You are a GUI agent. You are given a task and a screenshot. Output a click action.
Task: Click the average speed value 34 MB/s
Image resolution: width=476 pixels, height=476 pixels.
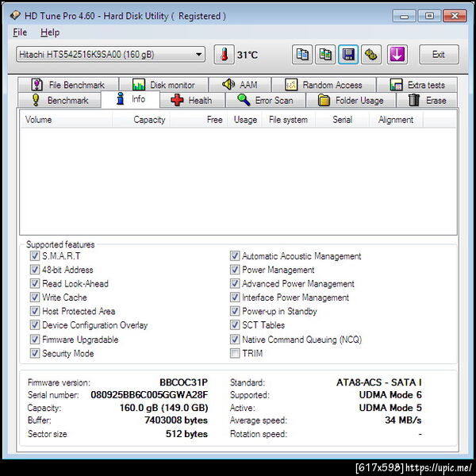coord(404,420)
